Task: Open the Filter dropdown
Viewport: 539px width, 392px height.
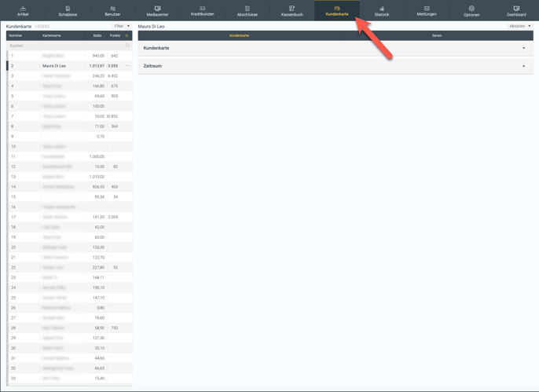Action: click(x=123, y=26)
